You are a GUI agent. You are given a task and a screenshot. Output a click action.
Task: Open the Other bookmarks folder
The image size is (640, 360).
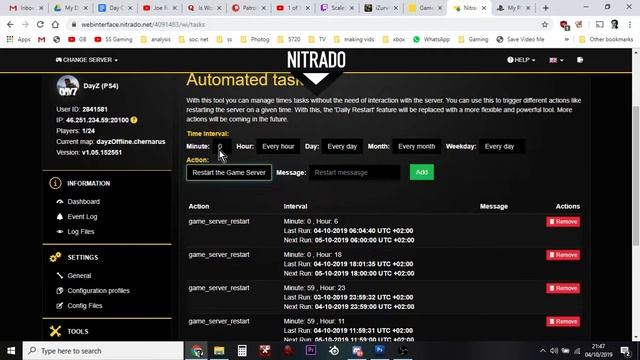point(606,40)
